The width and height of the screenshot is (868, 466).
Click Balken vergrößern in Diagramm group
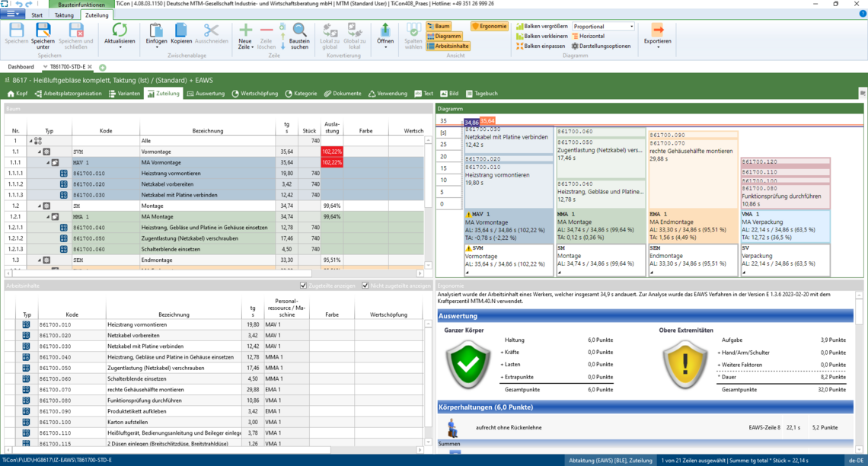tap(541, 27)
